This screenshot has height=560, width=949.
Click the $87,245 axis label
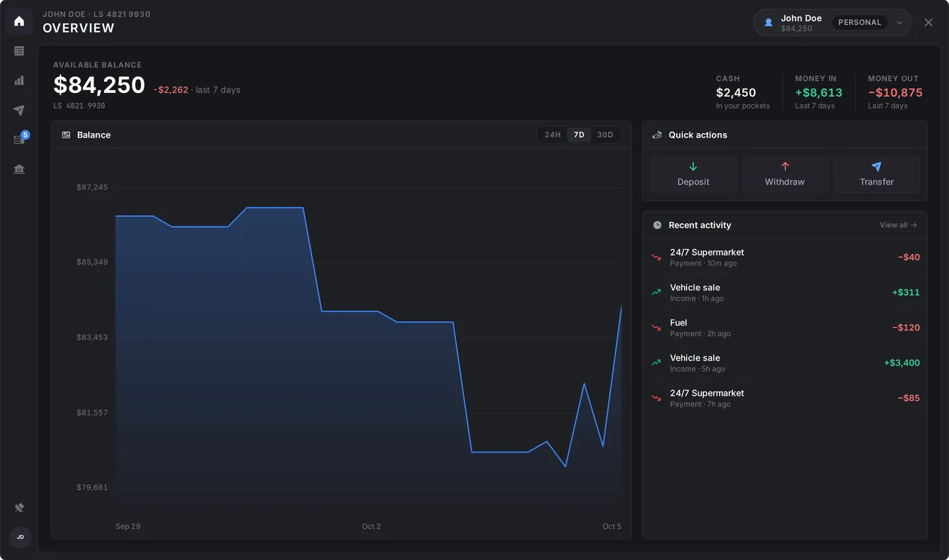92,187
